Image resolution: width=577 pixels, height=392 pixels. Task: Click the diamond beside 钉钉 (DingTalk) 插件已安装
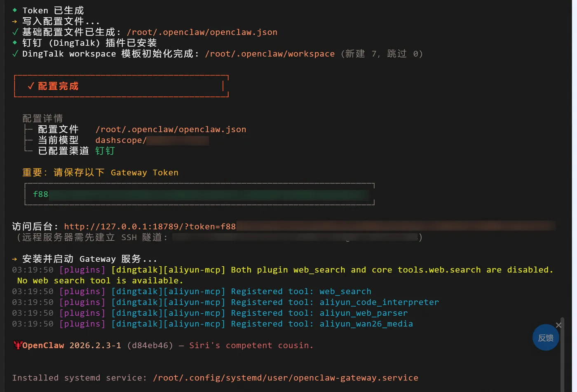pyautogui.click(x=15, y=42)
